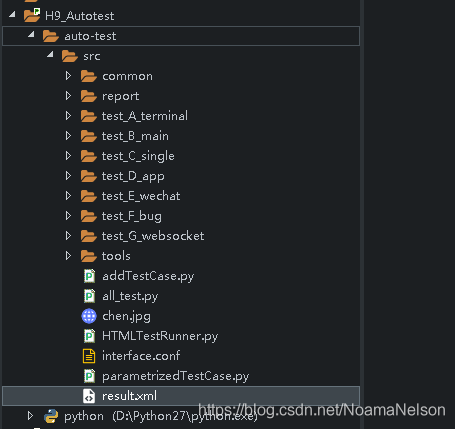
Task: Expand the test_B_main folder
Action: click(68, 136)
